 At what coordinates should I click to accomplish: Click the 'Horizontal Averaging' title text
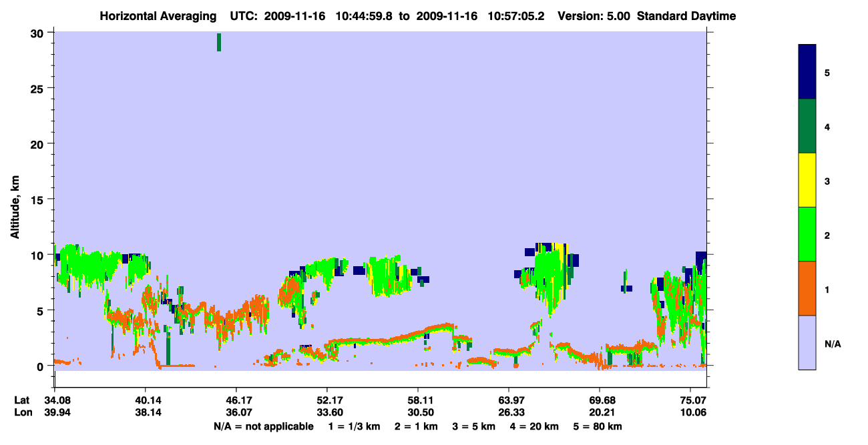[158, 16]
